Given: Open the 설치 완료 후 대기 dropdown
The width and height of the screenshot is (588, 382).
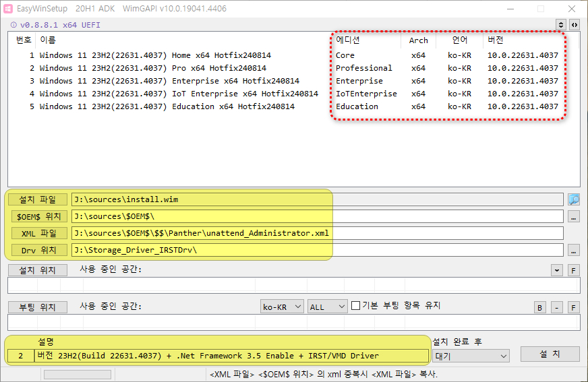Looking at the screenshot, I should pyautogui.click(x=471, y=356).
